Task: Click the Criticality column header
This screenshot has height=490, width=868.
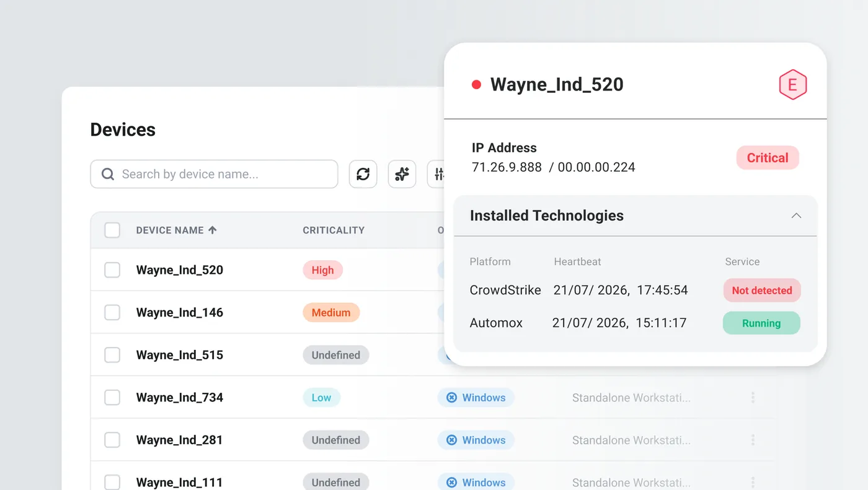Action: tap(334, 230)
